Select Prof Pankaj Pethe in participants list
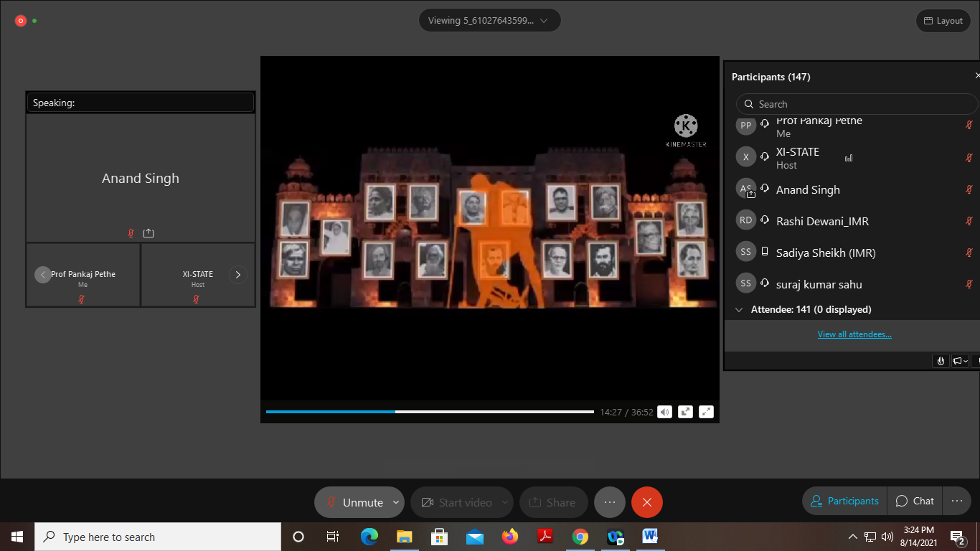 [852, 126]
